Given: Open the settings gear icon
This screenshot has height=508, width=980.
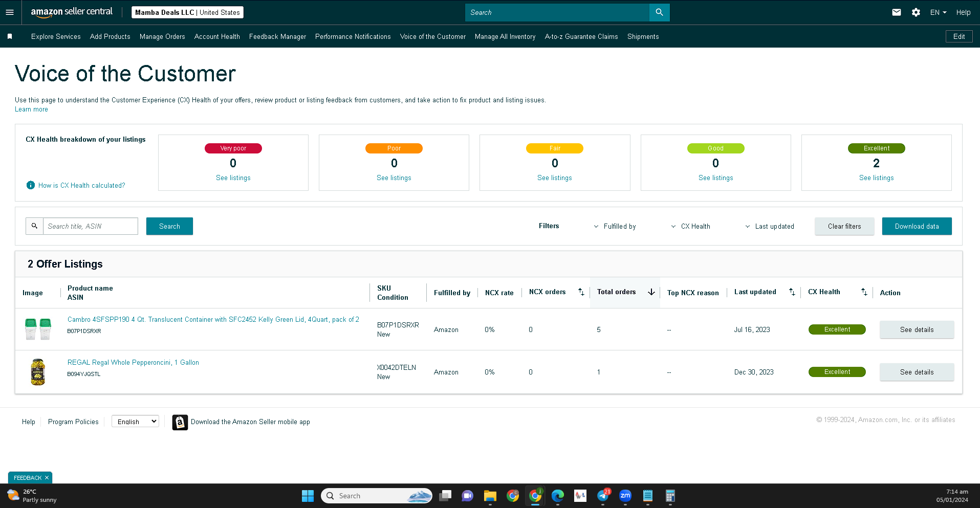Looking at the screenshot, I should [916, 12].
